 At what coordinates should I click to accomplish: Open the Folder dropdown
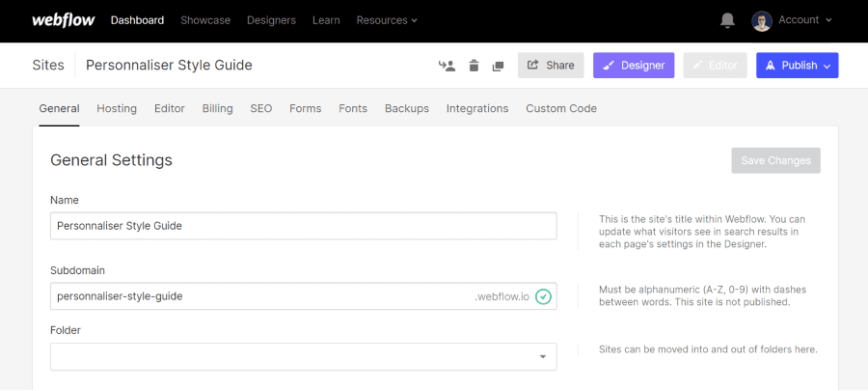tap(304, 356)
